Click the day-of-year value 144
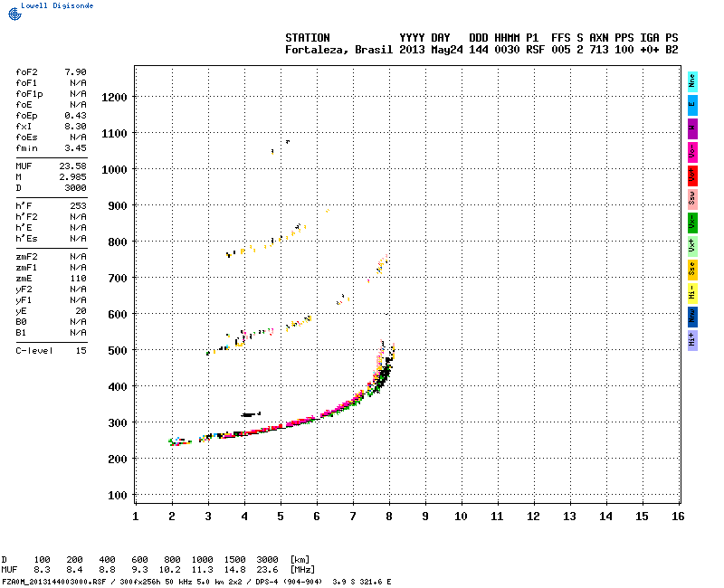724x588 pixels. [479, 50]
